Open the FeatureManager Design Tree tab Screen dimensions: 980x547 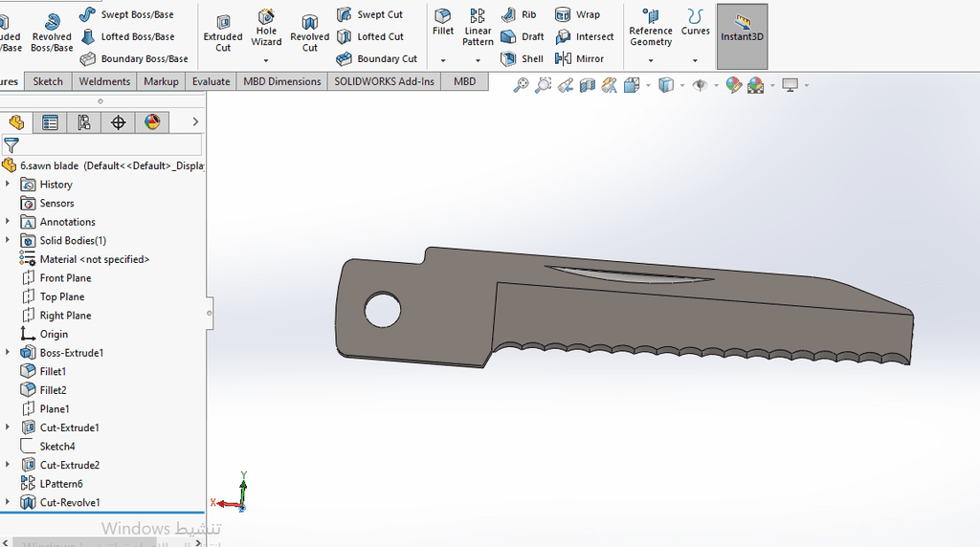(x=16, y=122)
